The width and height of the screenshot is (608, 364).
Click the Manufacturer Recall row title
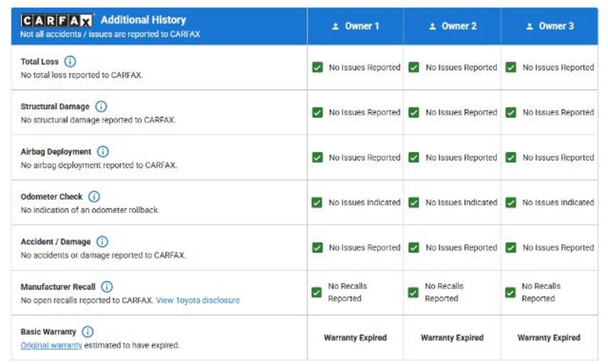coord(58,287)
